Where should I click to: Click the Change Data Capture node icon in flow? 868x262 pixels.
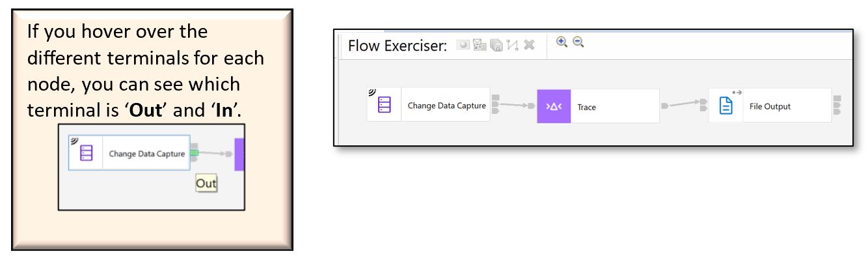[384, 105]
